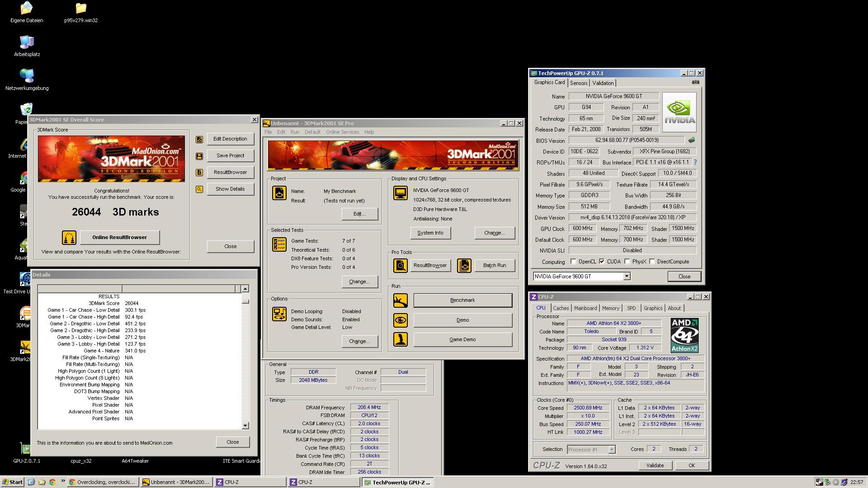Switch to the Mainboard tab in CPU-Z
The image size is (868, 488).
pos(585,308)
